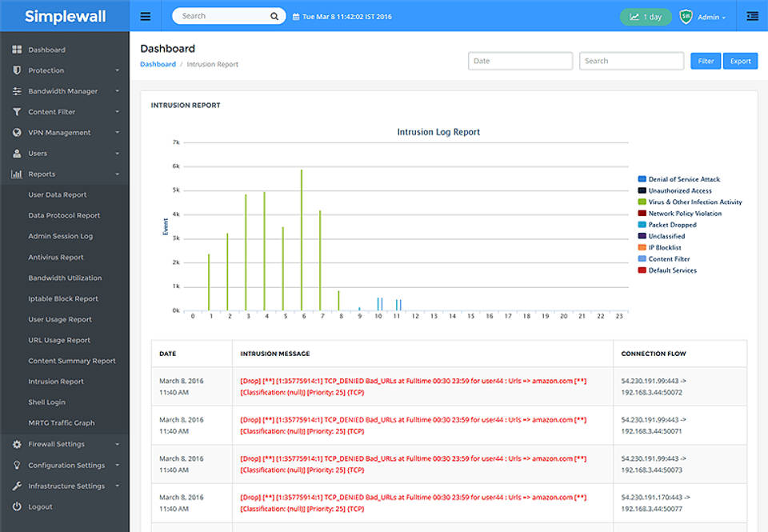Select the Bandwidth Manager shield icon
Viewport: 768px width, 532px height.
click(x=18, y=90)
